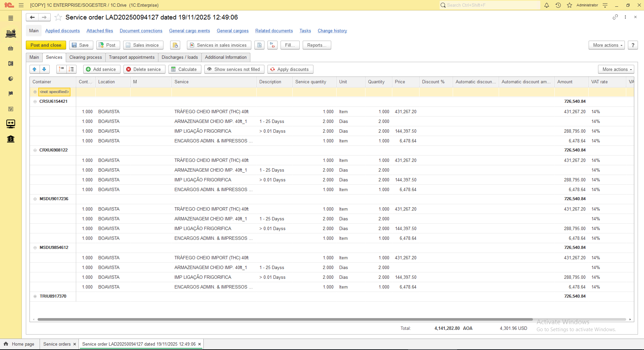Open the bank section in sidebar
This screenshot has width=644, height=350.
click(11, 139)
